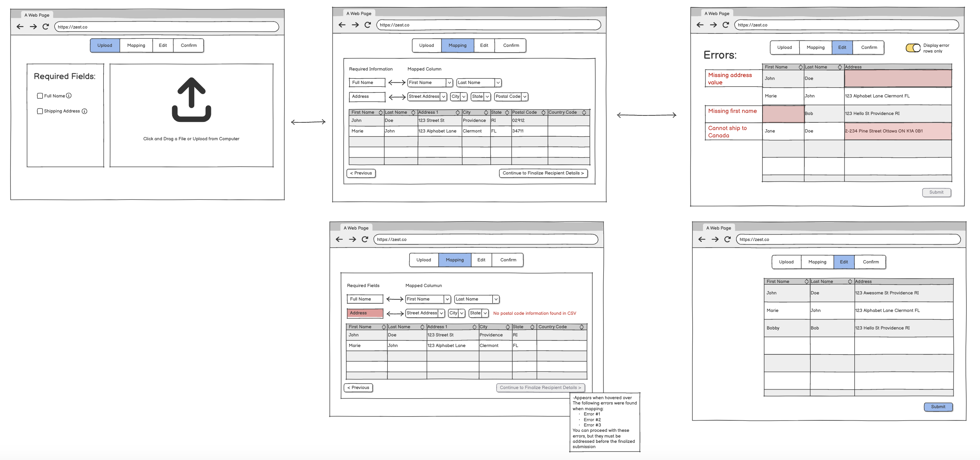Switch to the Confirm tab
Screen dimensions: 980x460
pyautogui.click(x=188, y=45)
